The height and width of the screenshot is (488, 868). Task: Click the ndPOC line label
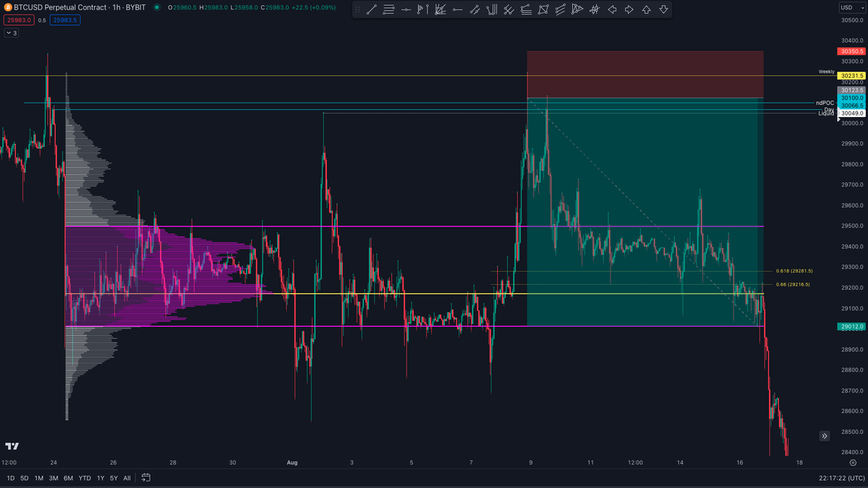(825, 103)
